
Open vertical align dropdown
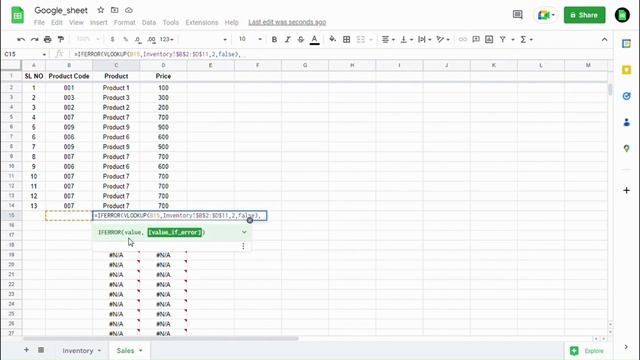407,40
